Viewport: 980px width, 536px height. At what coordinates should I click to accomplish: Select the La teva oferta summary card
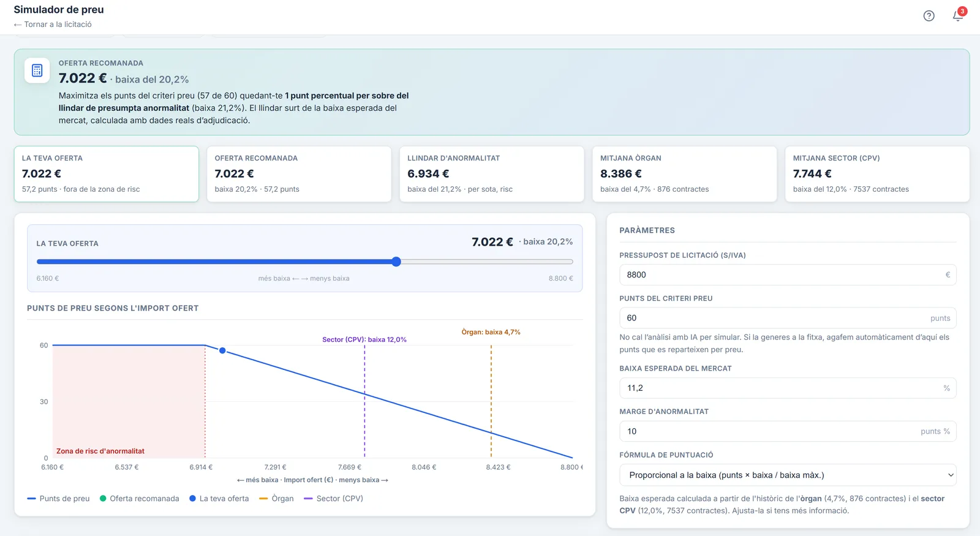[107, 174]
